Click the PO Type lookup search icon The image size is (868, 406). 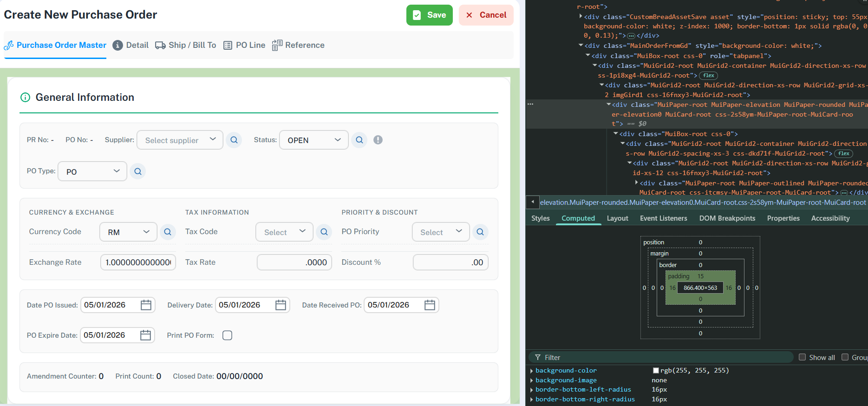point(138,171)
